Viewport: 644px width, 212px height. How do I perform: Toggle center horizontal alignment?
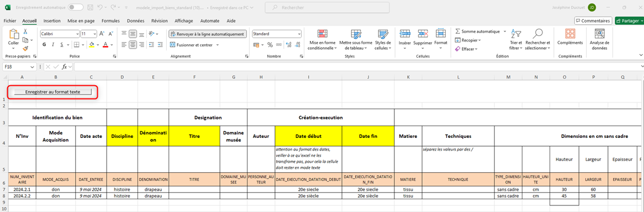(x=133, y=44)
